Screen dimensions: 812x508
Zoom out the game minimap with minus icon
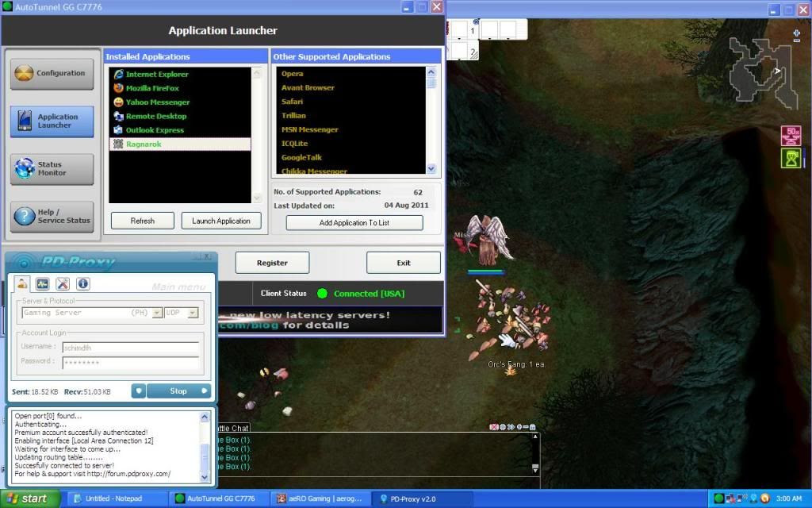tap(796, 40)
